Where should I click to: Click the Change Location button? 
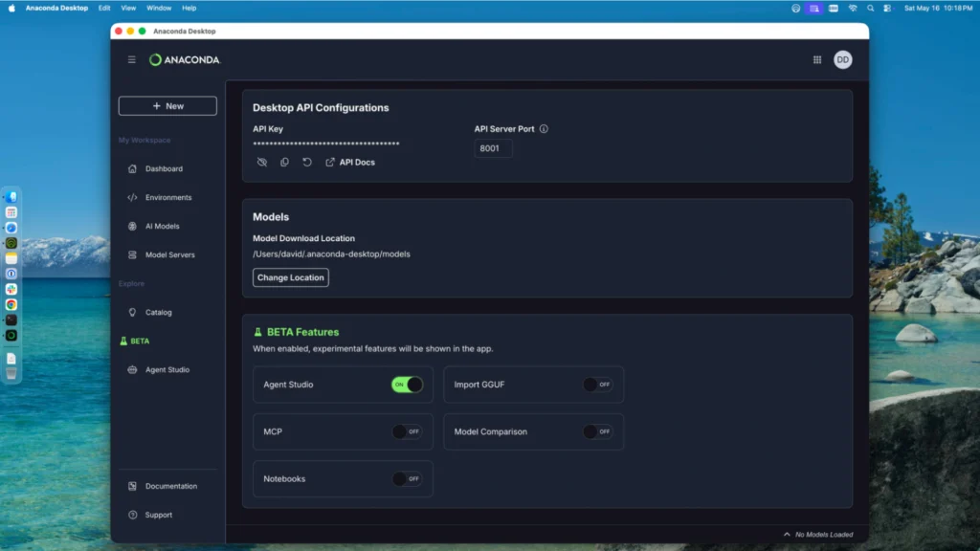tap(291, 277)
